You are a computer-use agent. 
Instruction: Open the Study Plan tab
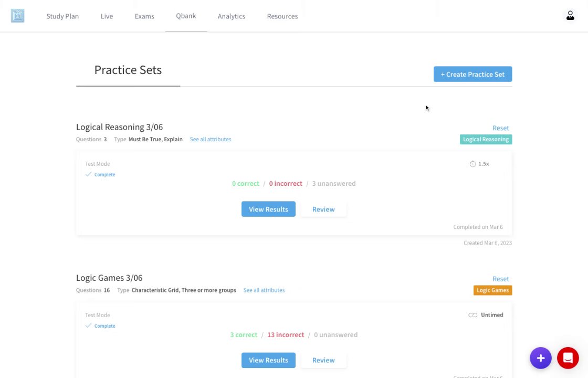62,16
